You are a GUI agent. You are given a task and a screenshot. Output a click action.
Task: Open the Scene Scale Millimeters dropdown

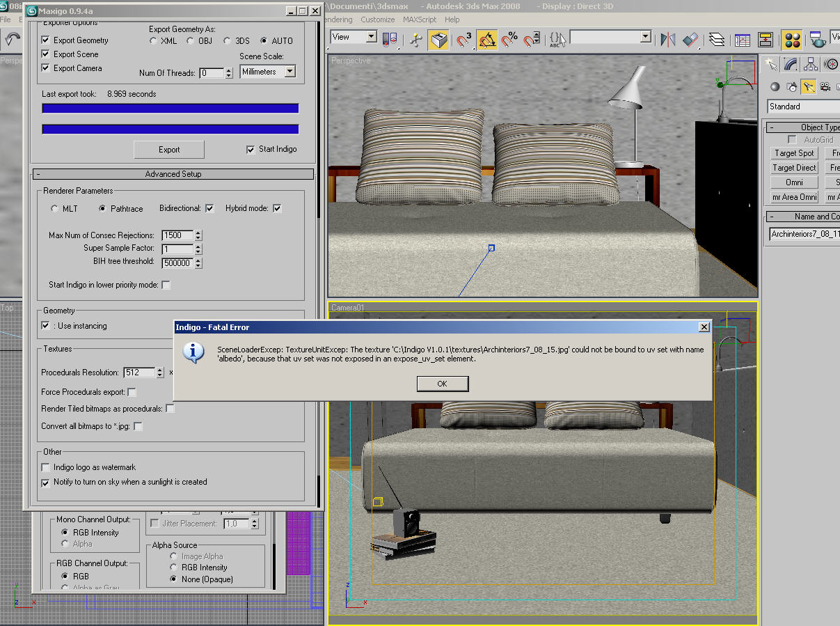tap(268, 72)
